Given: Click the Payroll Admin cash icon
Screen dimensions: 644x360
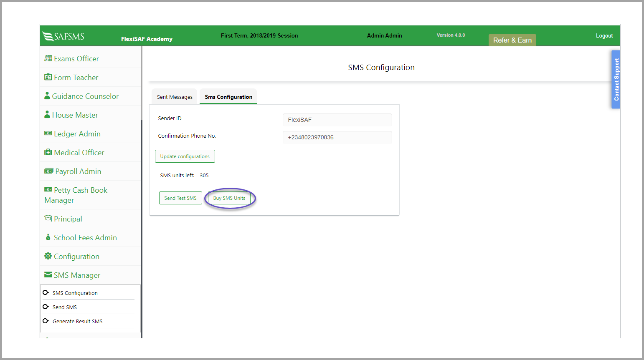Looking at the screenshot, I should [x=49, y=171].
